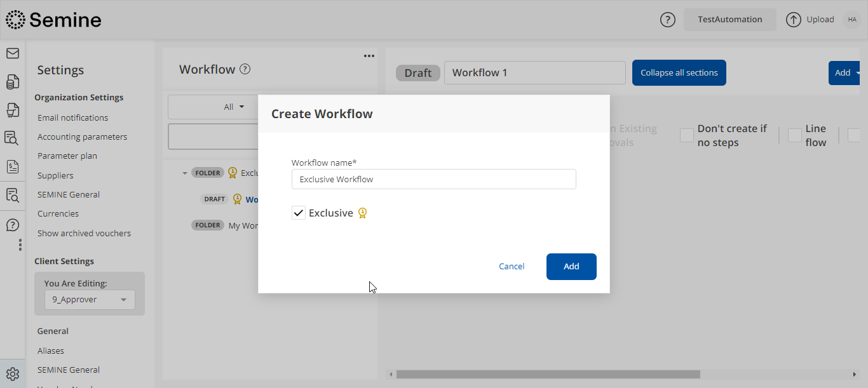Click the Add button in dialog

[571, 267]
